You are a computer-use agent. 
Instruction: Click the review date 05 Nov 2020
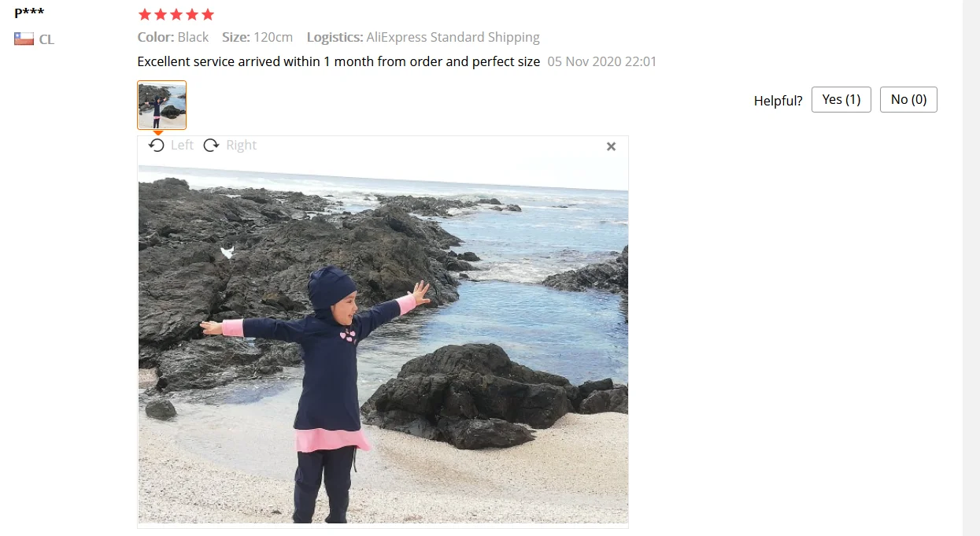point(602,61)
